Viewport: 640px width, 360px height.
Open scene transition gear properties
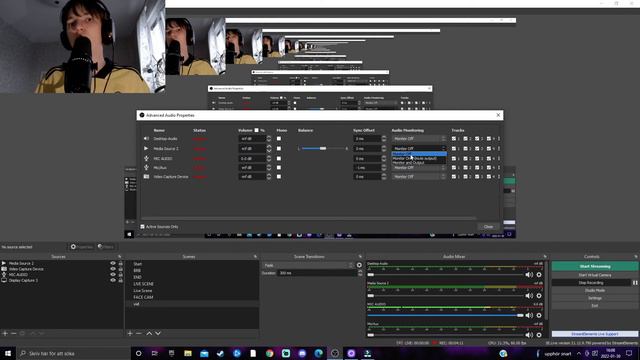tap(359, 265)
